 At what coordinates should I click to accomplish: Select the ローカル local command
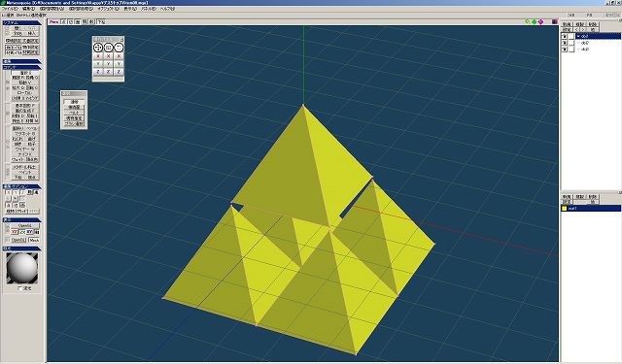tap(24, 92)
